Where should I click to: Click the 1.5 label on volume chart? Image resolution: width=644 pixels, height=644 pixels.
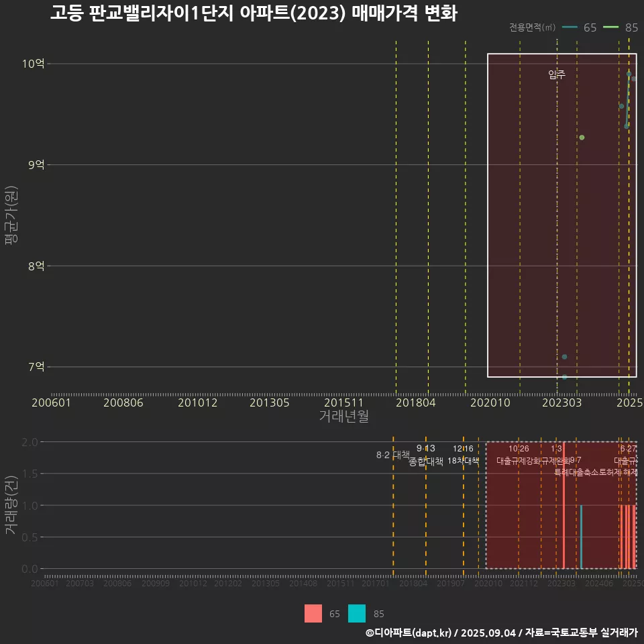[x=30, y=474]
